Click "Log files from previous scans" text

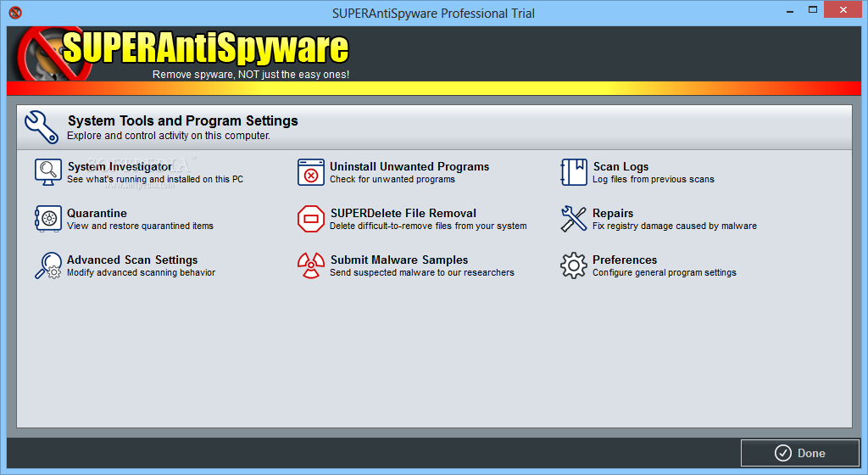click(x=654, y=179)
